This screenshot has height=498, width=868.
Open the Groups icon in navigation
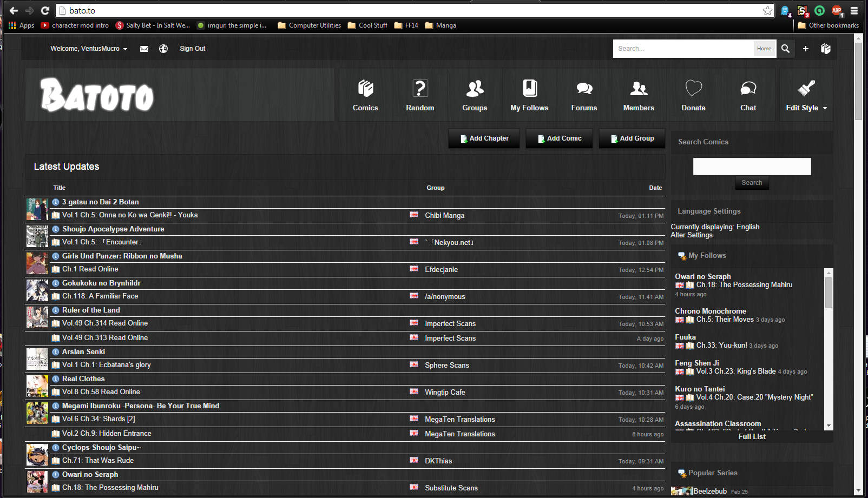475,89
